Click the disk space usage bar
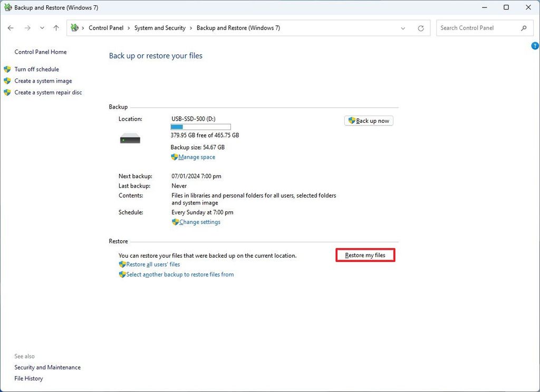This screenshot has height=392, width=540. [x=200, y=126]
